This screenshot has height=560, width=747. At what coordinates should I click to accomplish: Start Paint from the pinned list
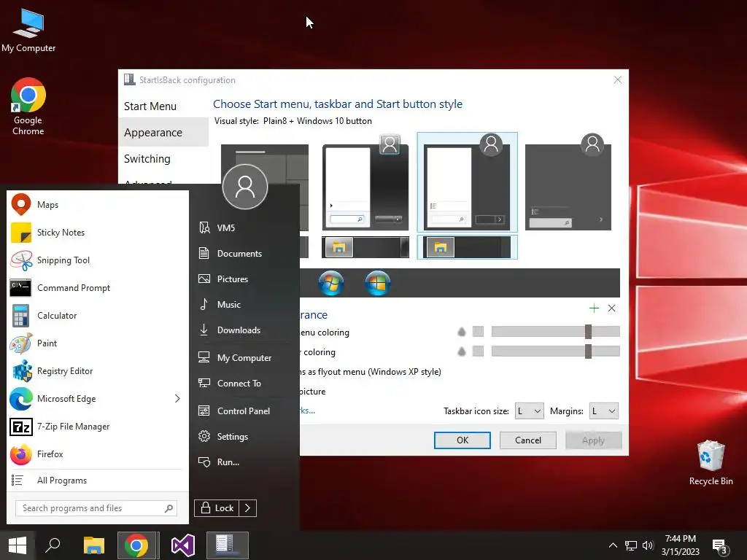click(x=98, y=343)
